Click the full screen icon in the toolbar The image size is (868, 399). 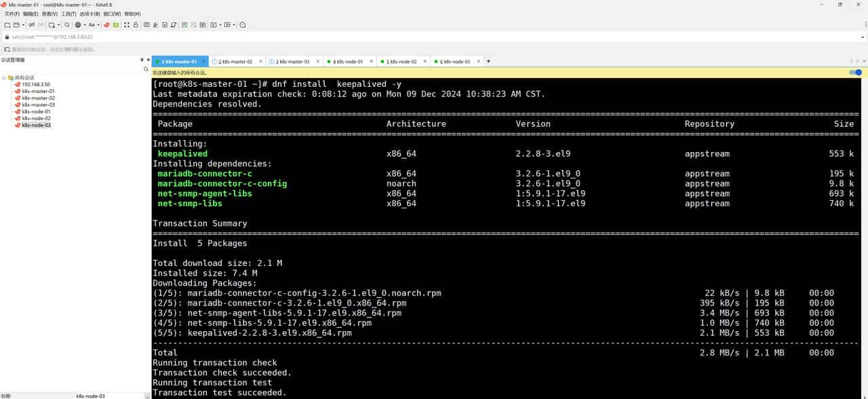click(127, 24)
